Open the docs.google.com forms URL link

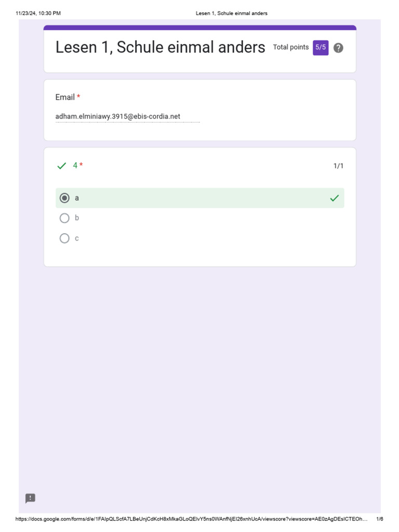point(191,519)
